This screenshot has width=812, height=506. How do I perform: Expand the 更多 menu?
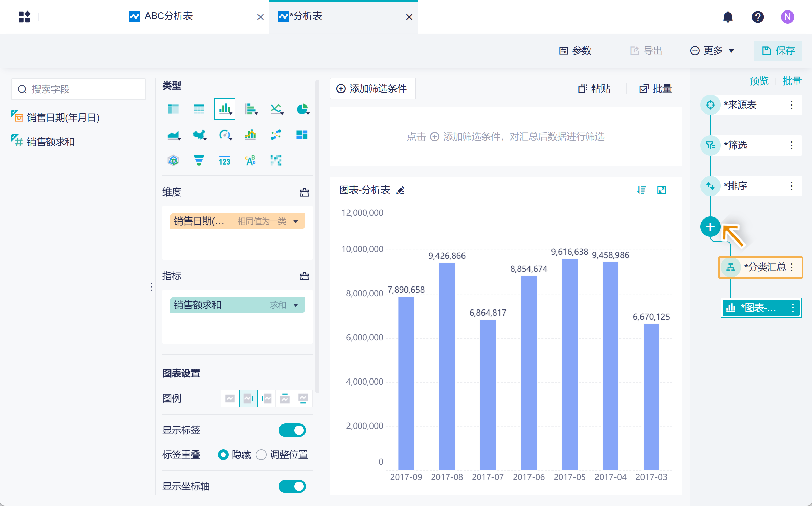(x=712, y=51)
